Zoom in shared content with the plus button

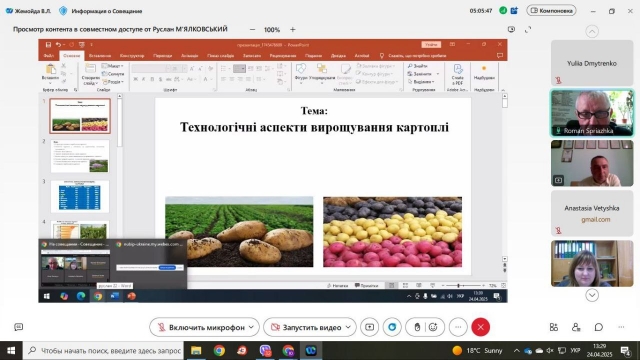pos(293,29)
